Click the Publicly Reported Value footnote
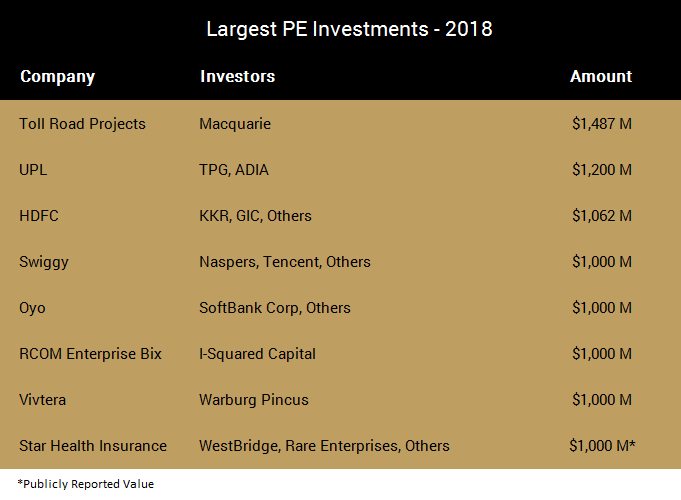The height and width of the screenshot is (500, 681). click(85, 484)
